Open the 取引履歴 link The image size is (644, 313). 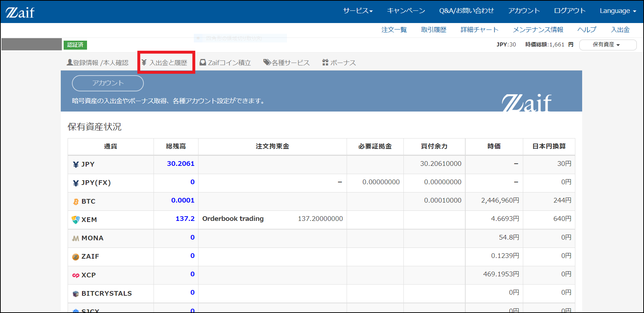(x=434, y=30)
